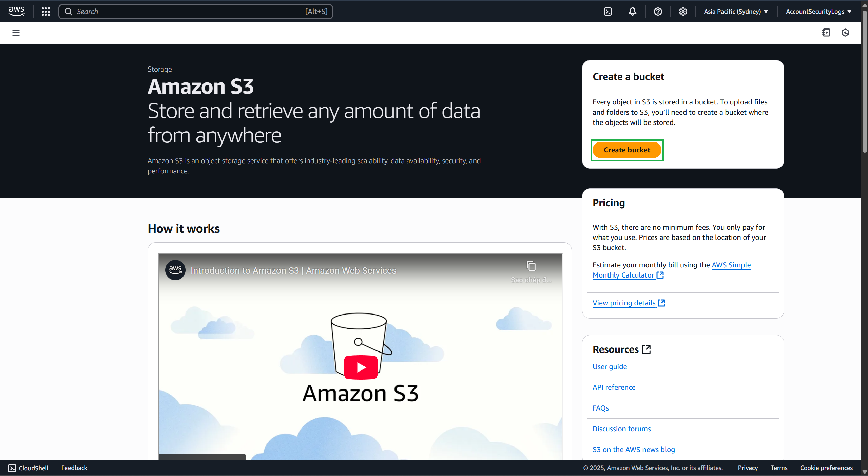
Task: Play the Introduction to Amazon S3 video
Action: (x=361, y=367)
